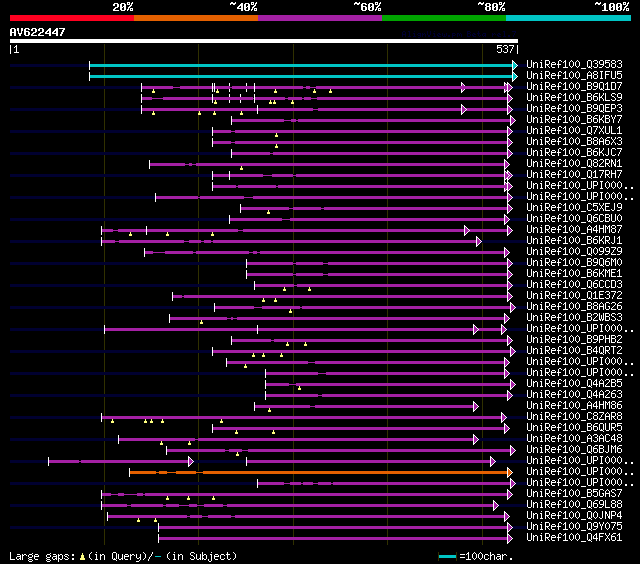Select the UniRef100_Q7XUL1 label
Screen dimensions: 640x564
pos(574,131)
